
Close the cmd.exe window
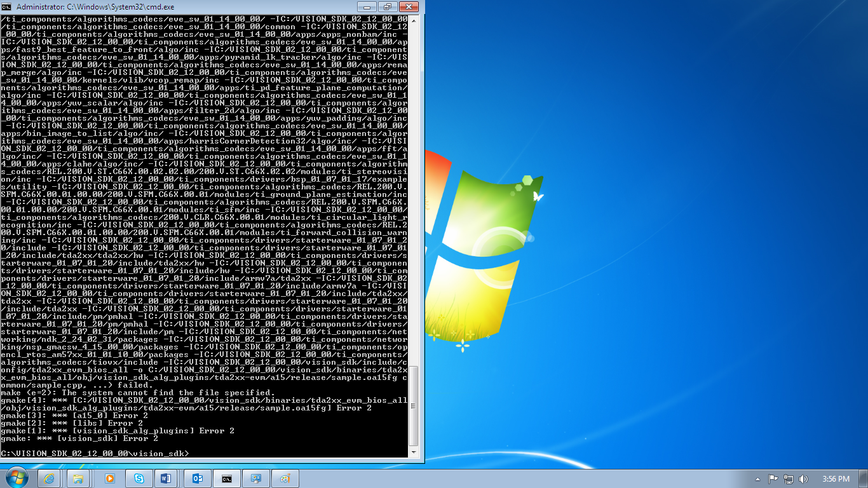409,6
